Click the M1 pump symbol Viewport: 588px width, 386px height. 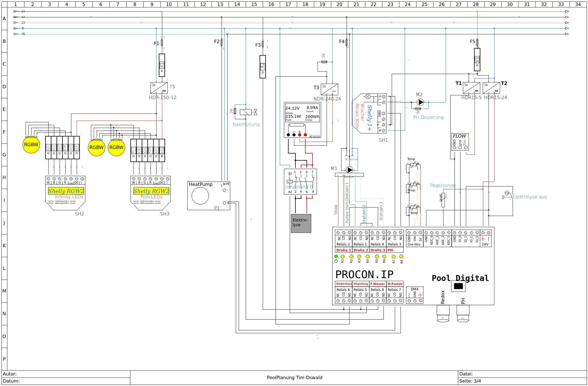(x=349, y=170)
